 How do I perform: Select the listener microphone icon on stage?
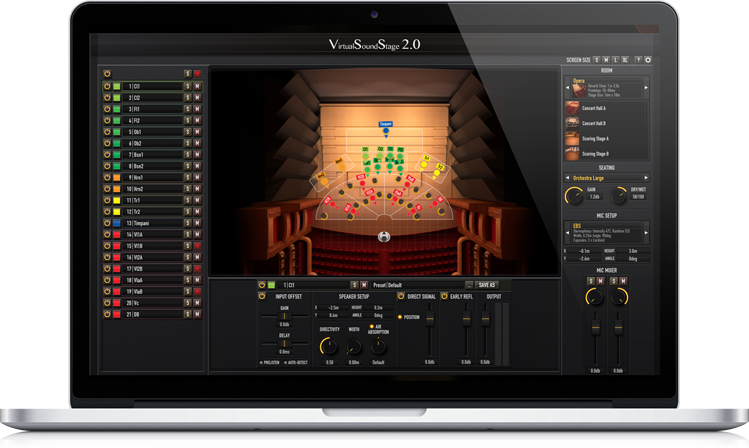pyautogui.click(x=384, y=237)
